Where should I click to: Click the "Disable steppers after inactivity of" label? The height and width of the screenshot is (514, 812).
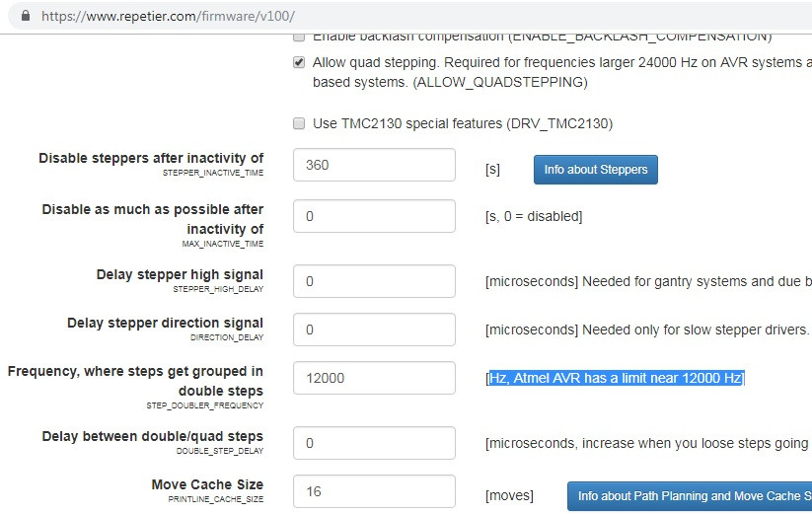[x=151, y=158]
